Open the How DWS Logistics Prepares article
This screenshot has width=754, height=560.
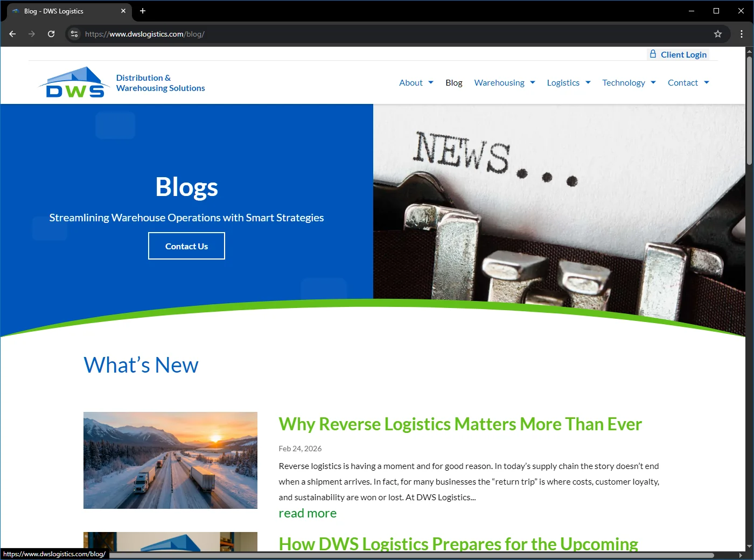[458, 542]
